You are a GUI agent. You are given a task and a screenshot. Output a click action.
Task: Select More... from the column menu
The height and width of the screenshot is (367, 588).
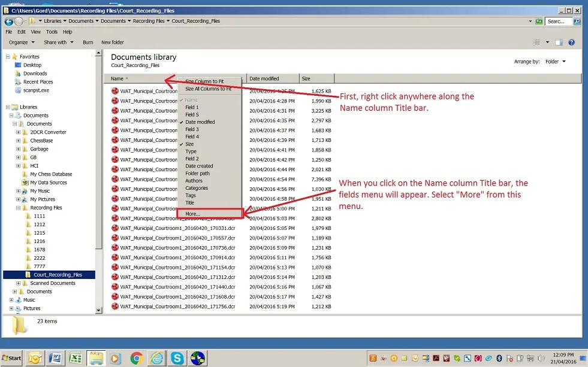pyautogui.click(x=209, y=214)
